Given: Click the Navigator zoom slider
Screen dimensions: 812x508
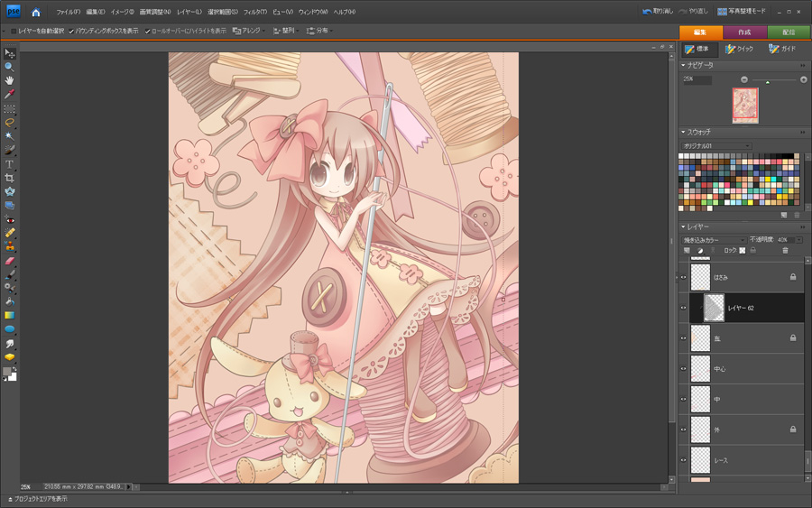Looking at the screenshot, I should point(774,79).
